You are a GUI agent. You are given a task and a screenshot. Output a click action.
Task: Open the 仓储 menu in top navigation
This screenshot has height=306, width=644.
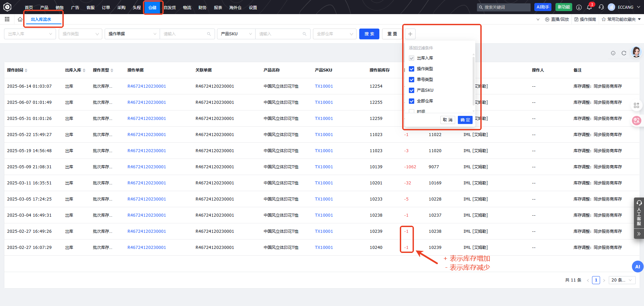tap(152, 7)
